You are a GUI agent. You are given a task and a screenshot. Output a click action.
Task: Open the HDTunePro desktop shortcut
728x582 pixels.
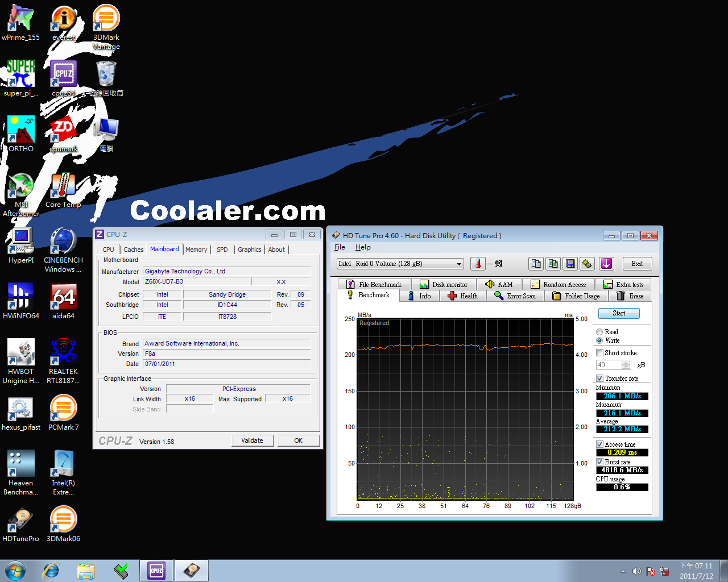click(x=21, y=524)
